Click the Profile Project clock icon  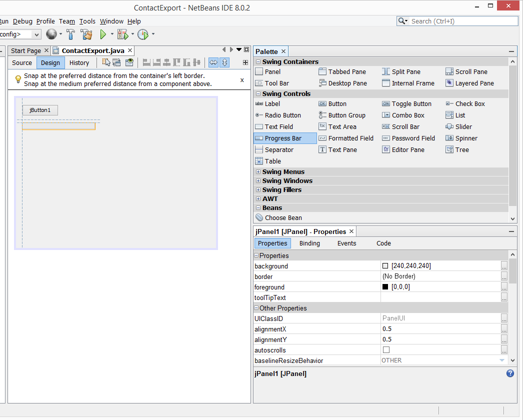coord(143,34)
